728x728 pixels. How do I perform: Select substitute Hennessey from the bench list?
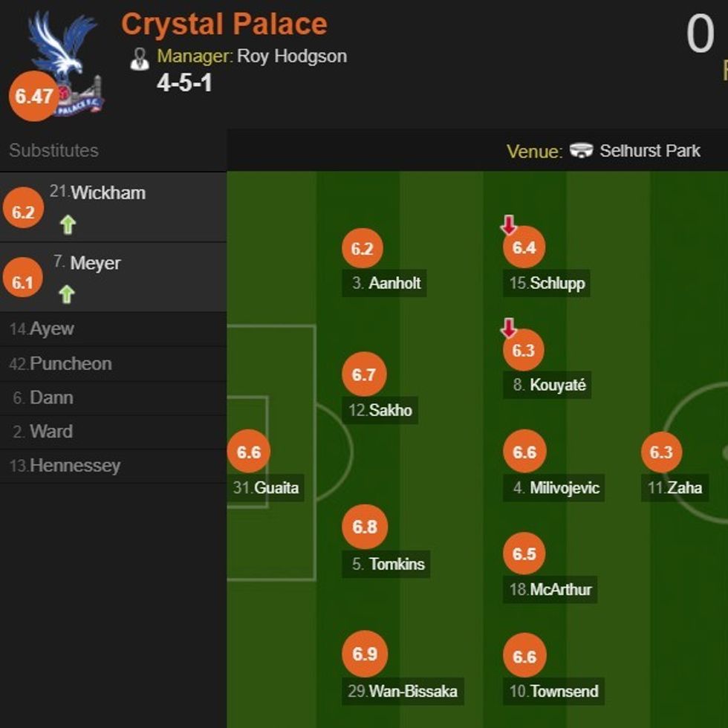74,466
